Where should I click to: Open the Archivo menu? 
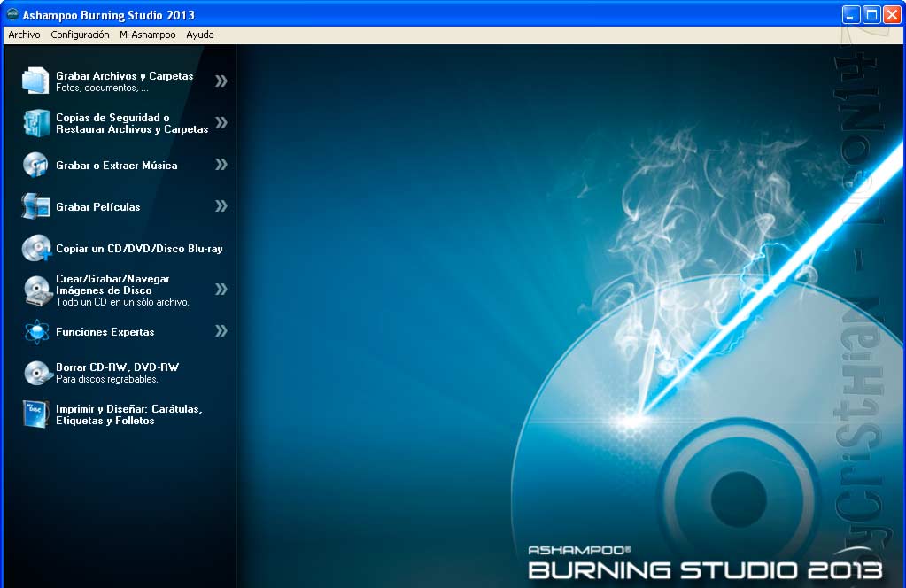24,35
